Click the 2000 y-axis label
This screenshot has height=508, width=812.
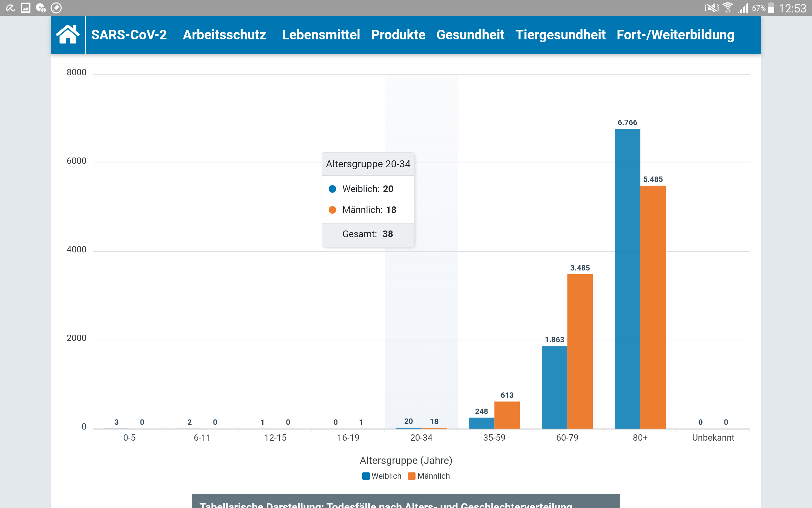pos(76,338)
